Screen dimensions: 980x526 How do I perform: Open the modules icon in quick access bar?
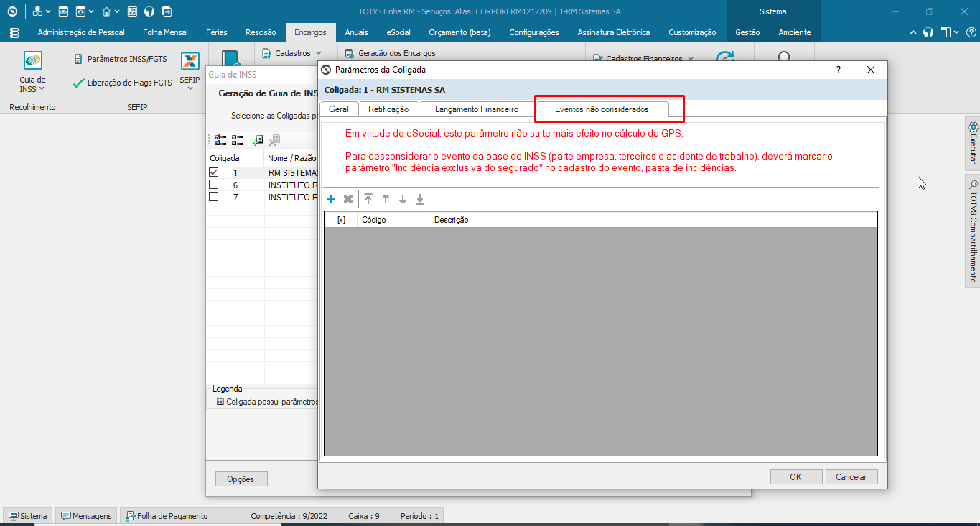click(x=37, y=11)
